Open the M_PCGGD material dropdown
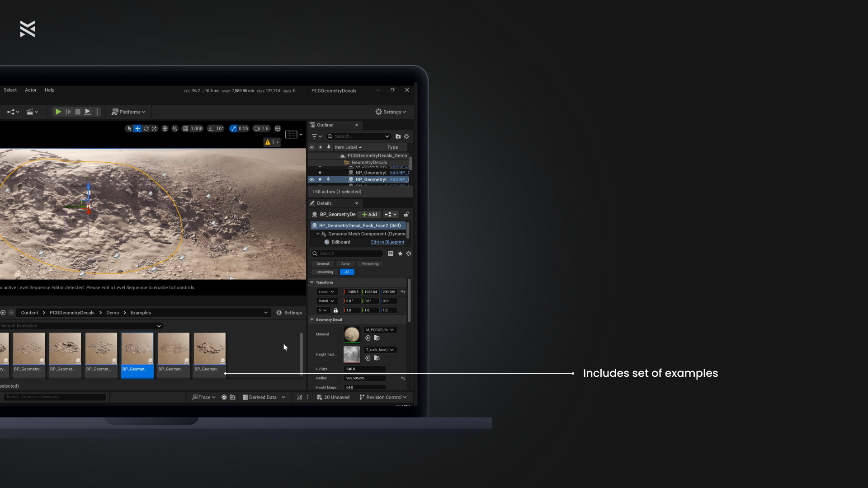868x488 pixels. 380,330
